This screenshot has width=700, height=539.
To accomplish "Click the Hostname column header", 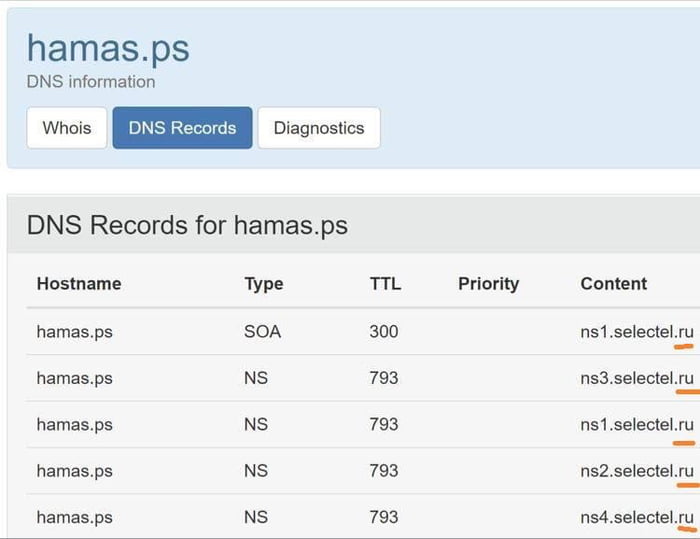I will click(79, 284).
